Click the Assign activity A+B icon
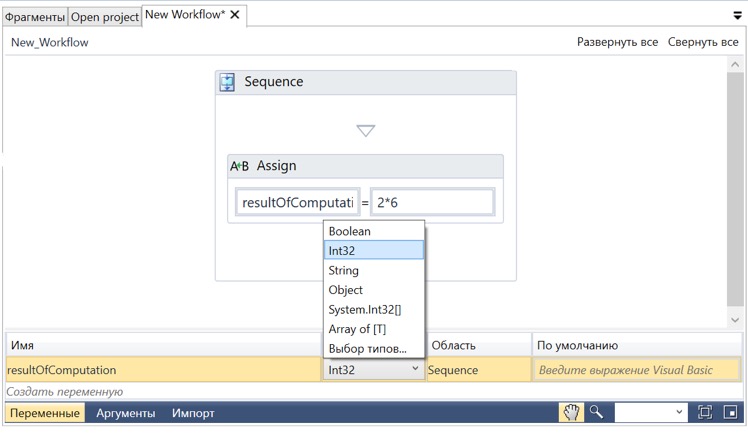Image resolution: width=748 pixels, height=435 pixels. coord(240,166)
